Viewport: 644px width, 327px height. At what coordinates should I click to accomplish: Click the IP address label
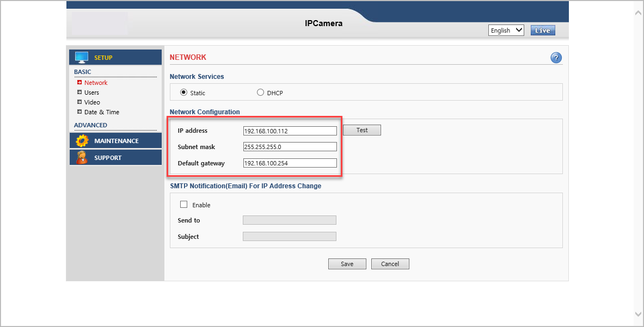tap(193, 131)
